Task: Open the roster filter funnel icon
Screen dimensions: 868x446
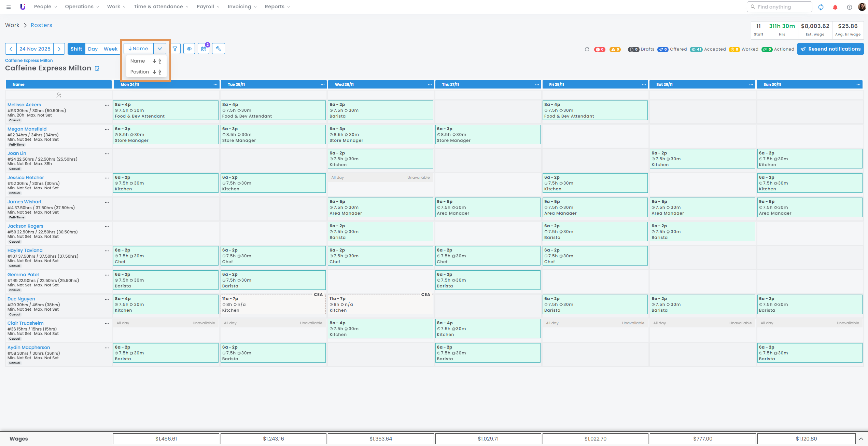Action: (175, 49)
